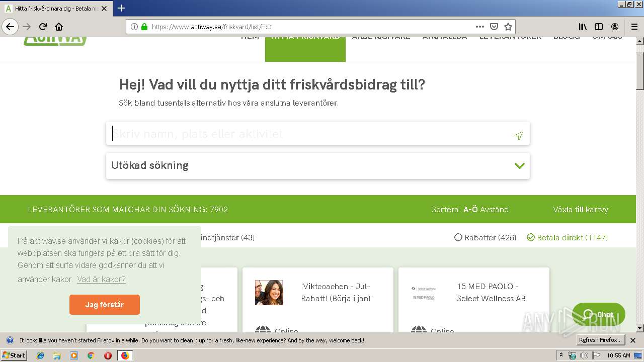Open the volume speaker tray icon
Viewport: 644px width, 362px height.
coord(584,355)
